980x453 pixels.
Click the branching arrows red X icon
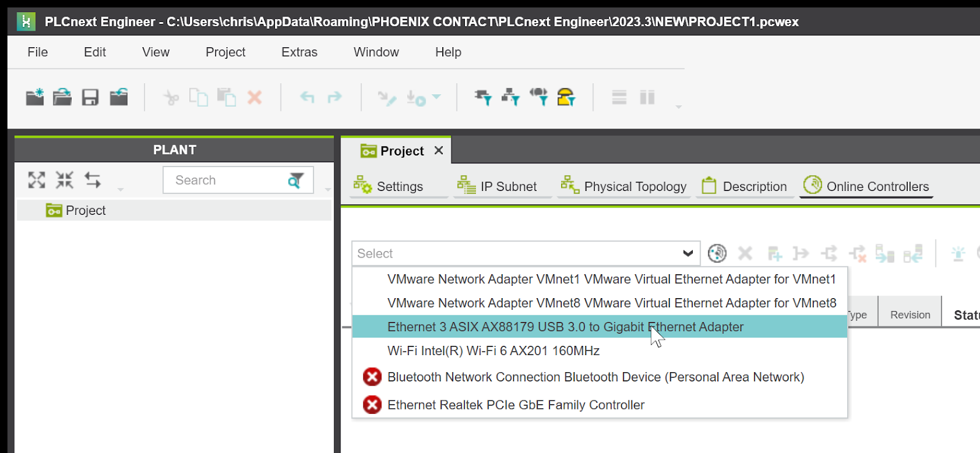point(858,253)
